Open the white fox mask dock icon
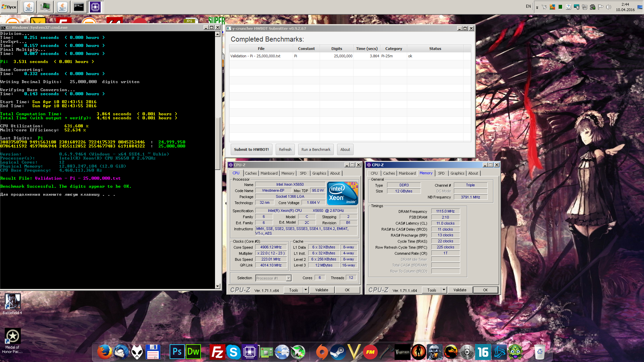 [x=137, y=352]
